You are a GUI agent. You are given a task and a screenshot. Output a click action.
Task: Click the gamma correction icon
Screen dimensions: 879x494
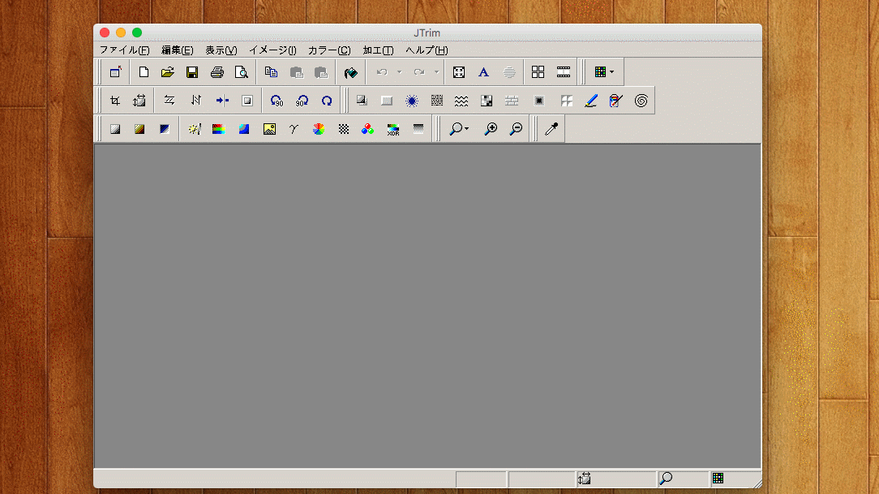pyautogui.click(x=293, y=129)
